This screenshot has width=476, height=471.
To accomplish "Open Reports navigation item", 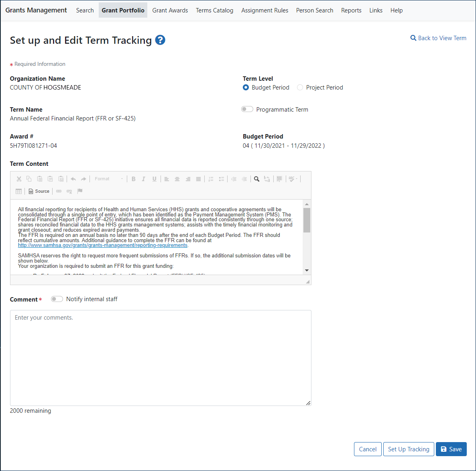I will pos(351,10).
